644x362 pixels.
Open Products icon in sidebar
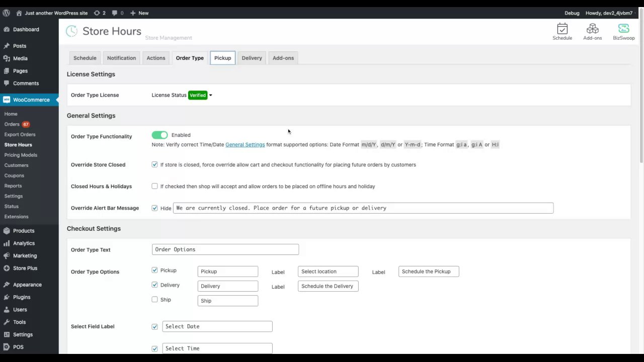point(7,231)
